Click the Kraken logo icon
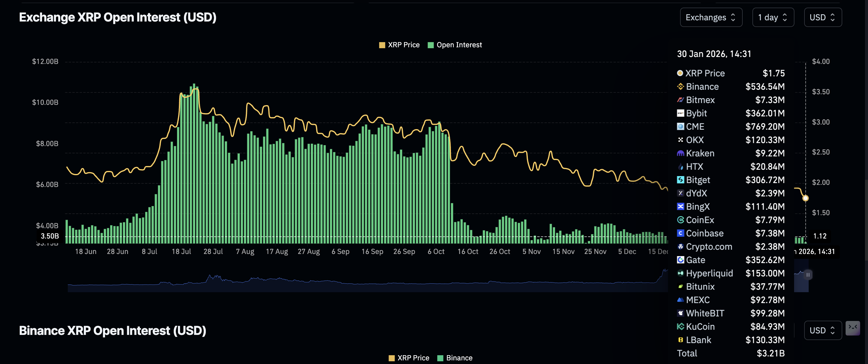 680,153
